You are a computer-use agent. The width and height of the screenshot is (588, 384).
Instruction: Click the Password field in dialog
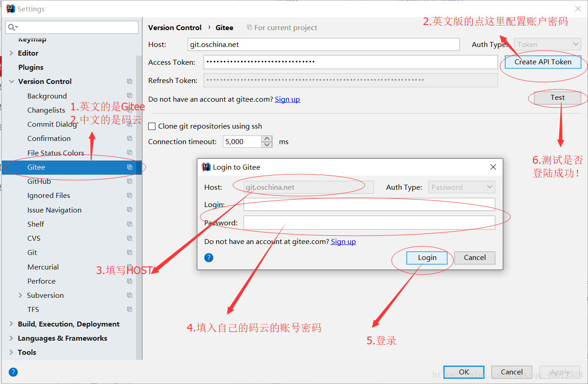click(369, 223)
